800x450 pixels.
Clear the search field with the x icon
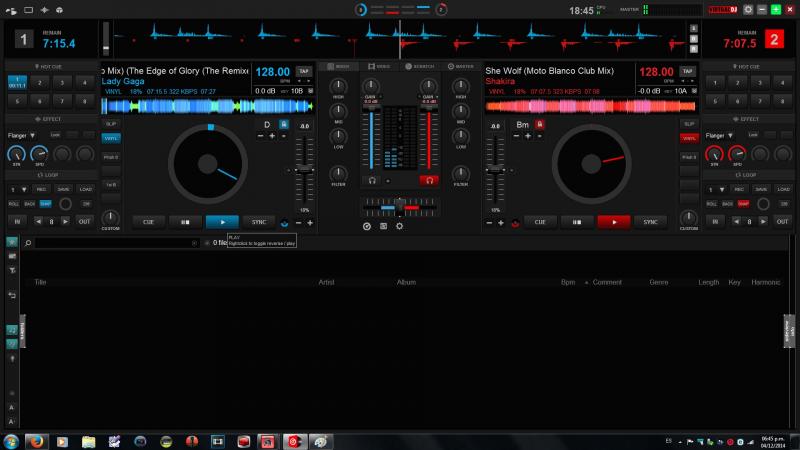point(194,243)
